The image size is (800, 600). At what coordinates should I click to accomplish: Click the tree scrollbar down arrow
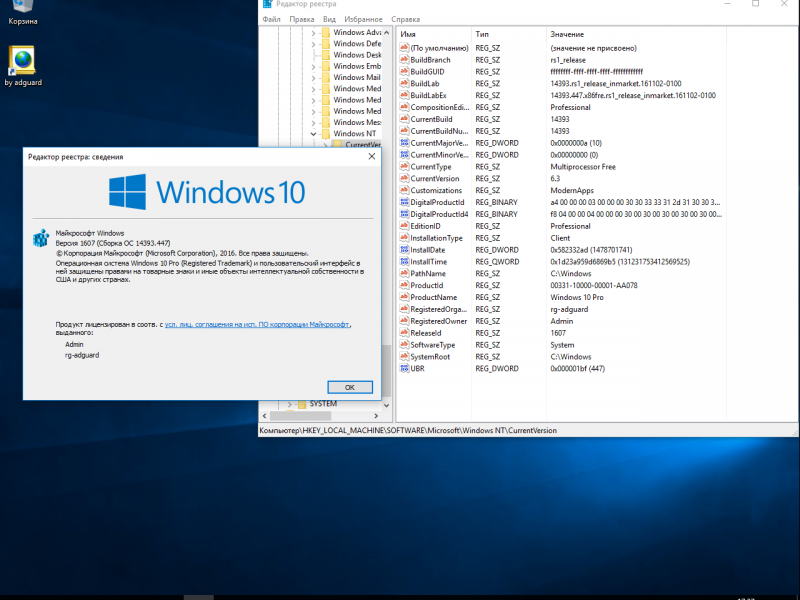(386, 405)
